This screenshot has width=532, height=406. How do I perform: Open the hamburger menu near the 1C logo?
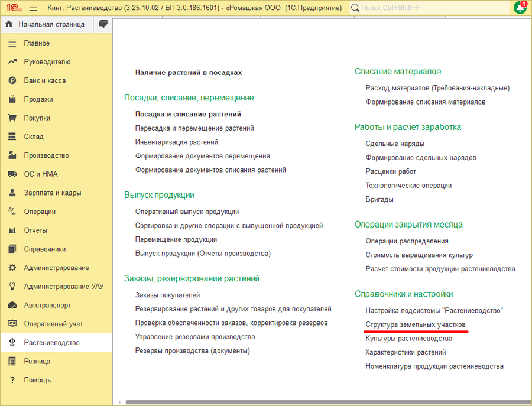(x=33, y=8)
